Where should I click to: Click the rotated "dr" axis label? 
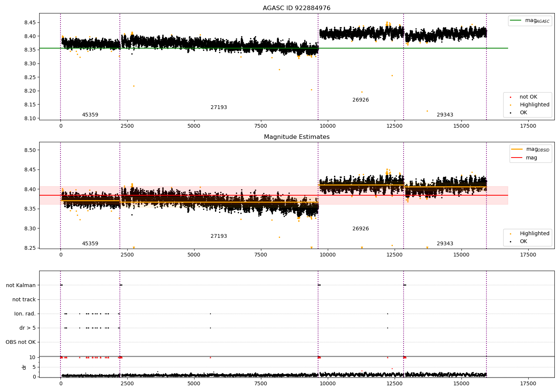pyautogui.click(x=24, y=367)
